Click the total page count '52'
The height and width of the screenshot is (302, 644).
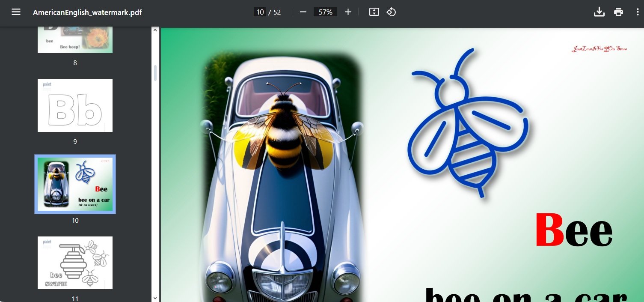[x=277, y=12]
